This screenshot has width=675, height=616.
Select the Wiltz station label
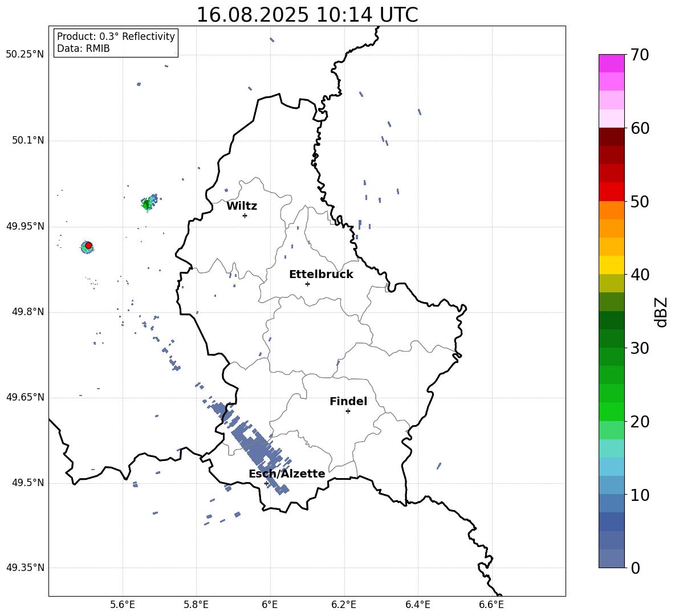pyautogui.click(x=242, y=206)
